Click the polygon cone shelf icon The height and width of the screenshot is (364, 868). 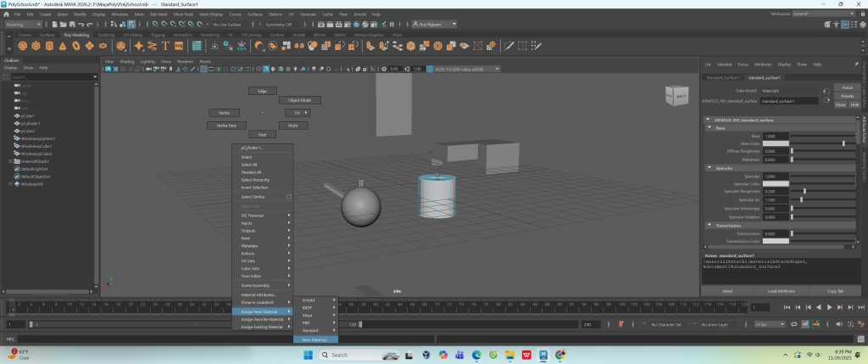[x=64, y=46]
